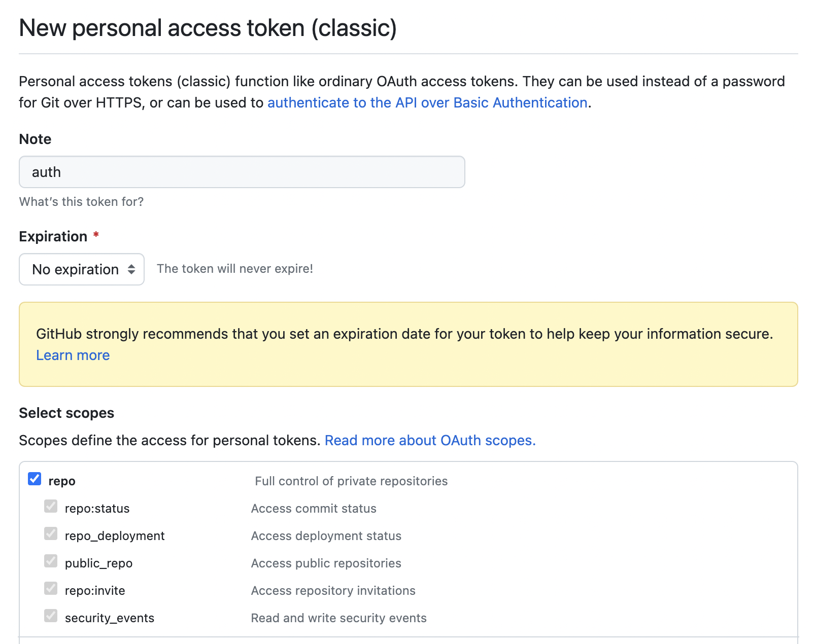Click the "Full control of private repositories" text
815x644 pixels.
pyautogui.click(x=351, y=481)
